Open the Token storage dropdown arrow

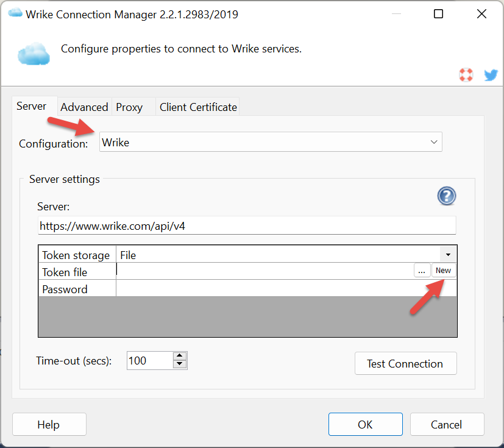(x=448, y=255)
